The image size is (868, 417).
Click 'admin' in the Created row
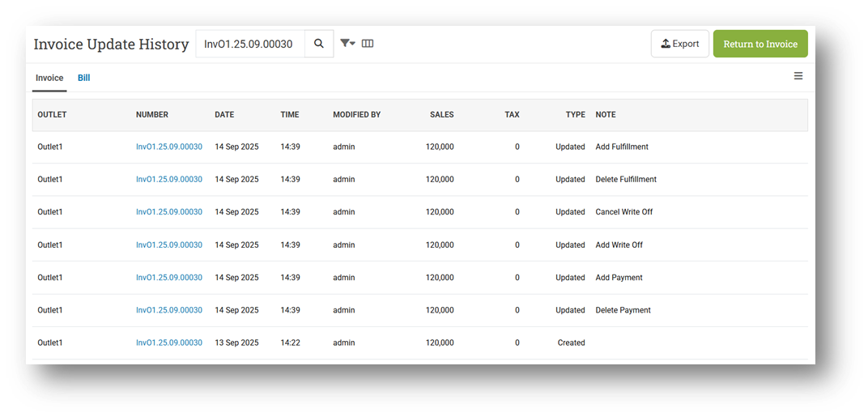point(344,343)
